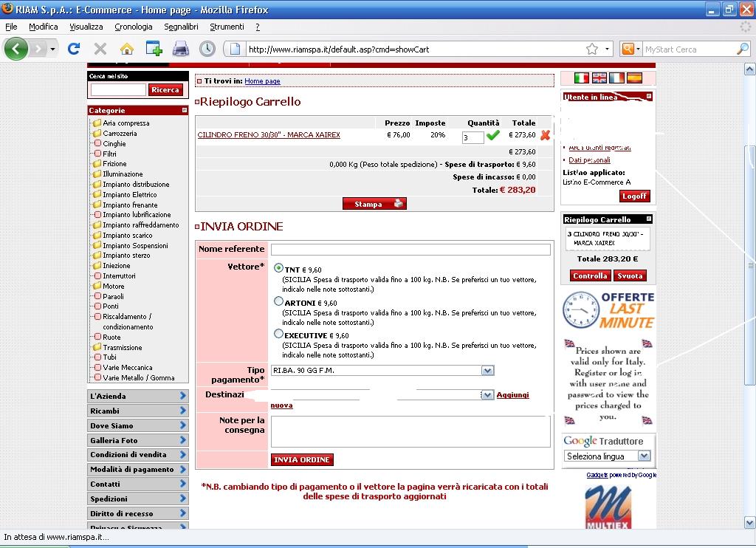Click the Offerte Last Minute clock banner
The height and width of the screenshot is (548, 756).
(608, 310)
